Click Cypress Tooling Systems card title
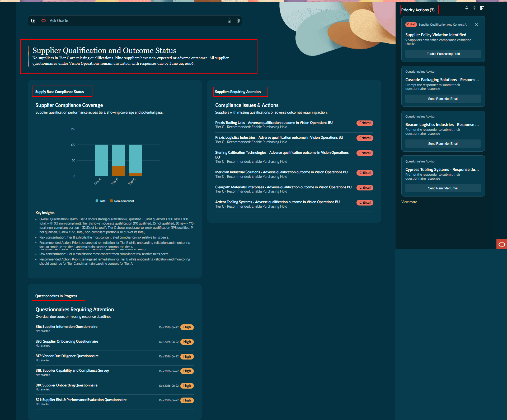The height and width of the screenshot is (420, 507). (x=442, y=170)
